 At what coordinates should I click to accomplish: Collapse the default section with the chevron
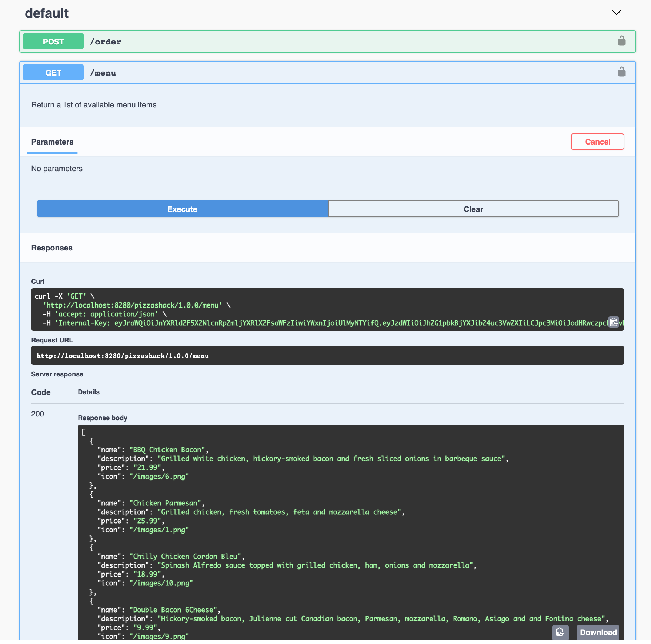tap(616, 12)
